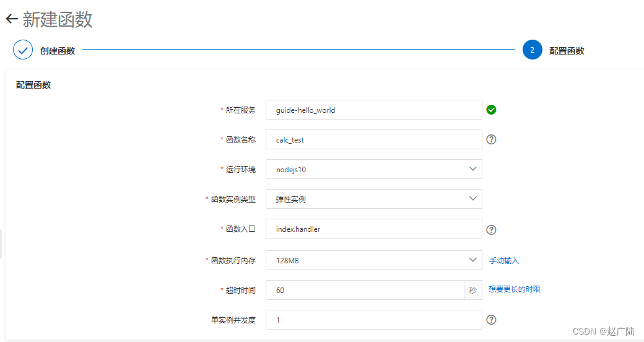
Task: Click the 函数入口 field label
Action: [241, 229]
